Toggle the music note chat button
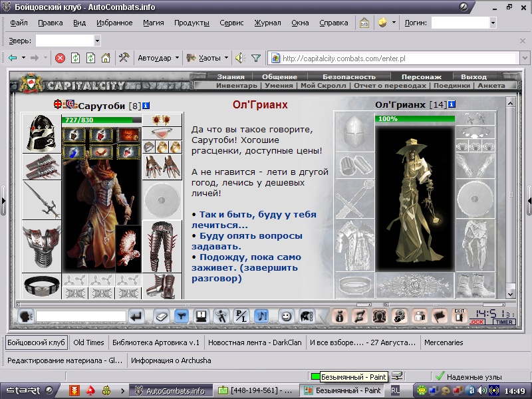Viewport: 532px width, 399px height. [x=261, y=317]
